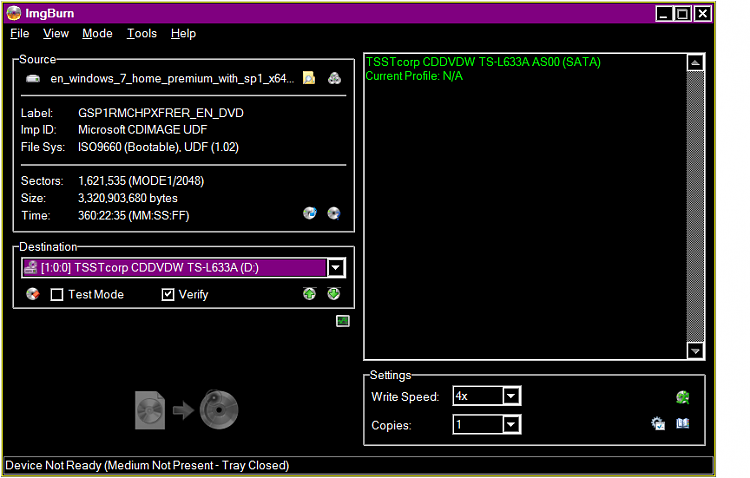The width and height of the screenshot is (750, 478).
Task: Open the File menu
Action: coord(20,33)
